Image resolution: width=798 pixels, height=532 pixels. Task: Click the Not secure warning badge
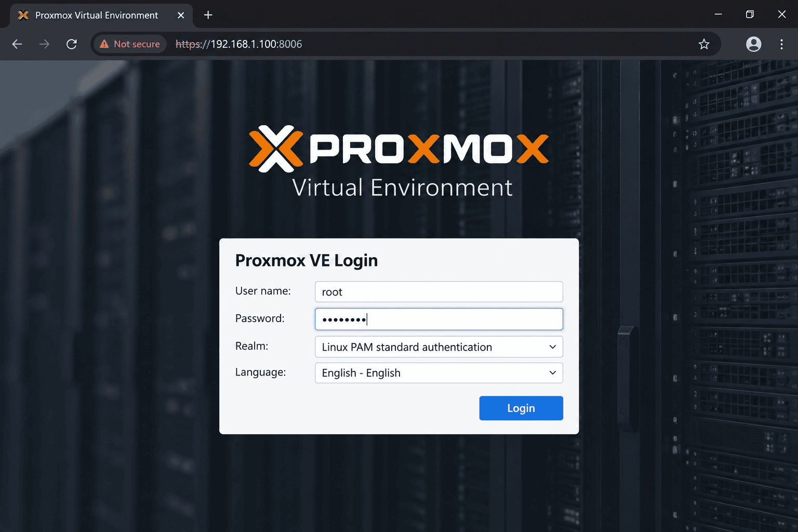(130, 44)
